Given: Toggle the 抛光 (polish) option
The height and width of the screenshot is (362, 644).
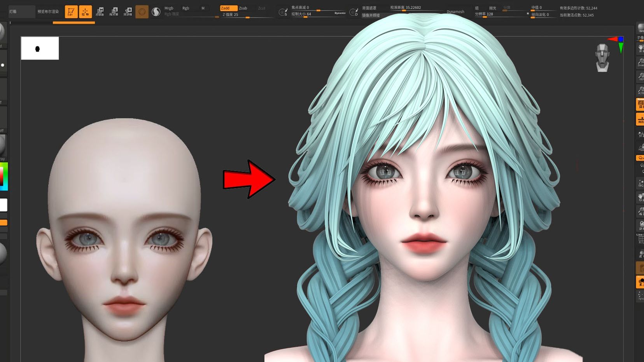Looking at the screenshot, I should (x=493, y=8).
